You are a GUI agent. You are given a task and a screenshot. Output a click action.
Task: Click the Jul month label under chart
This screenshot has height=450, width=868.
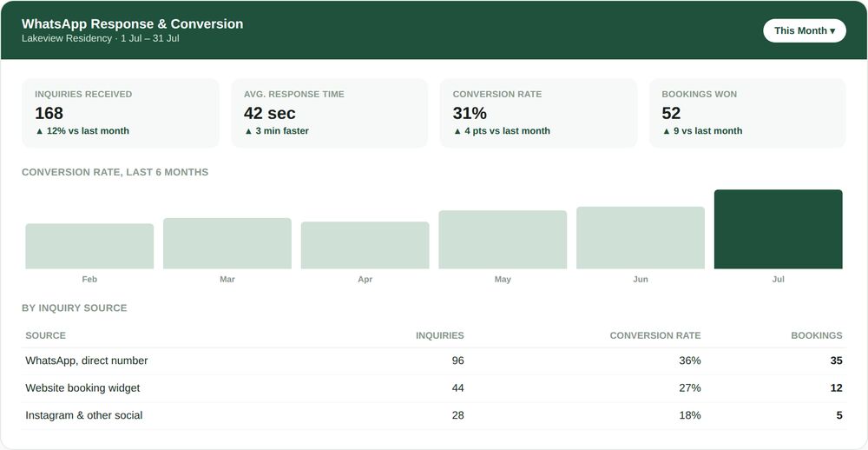pos(779,280)
